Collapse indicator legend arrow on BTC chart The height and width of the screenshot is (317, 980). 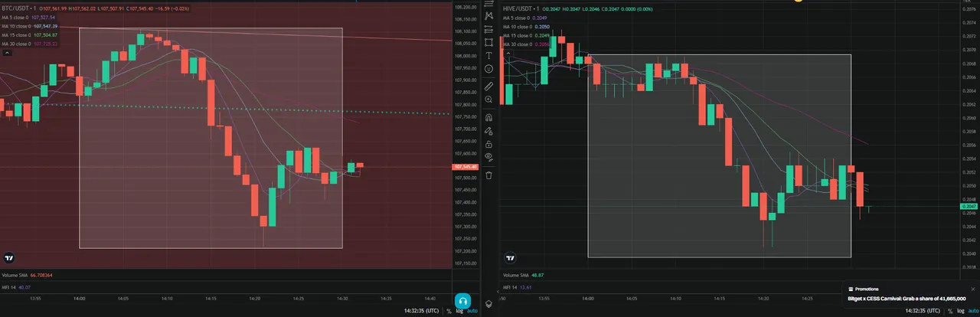pos(6,54)
